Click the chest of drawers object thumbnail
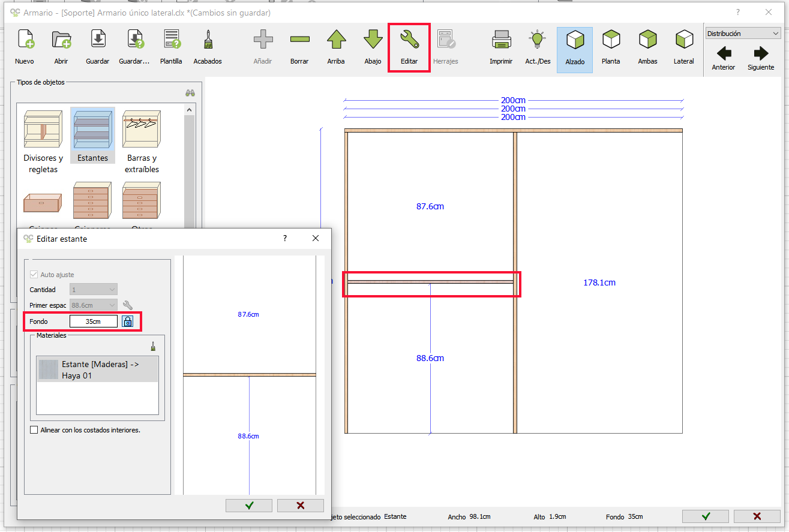Screen dimensions: 789x532 (x=92, y=200)
